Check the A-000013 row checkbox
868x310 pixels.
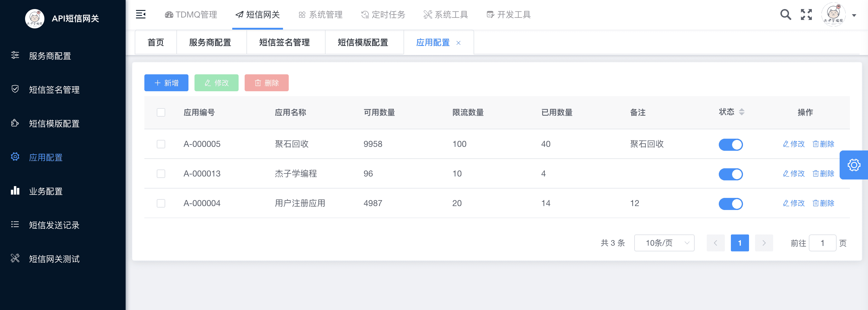pyautogui.click(x=161, y=173)
